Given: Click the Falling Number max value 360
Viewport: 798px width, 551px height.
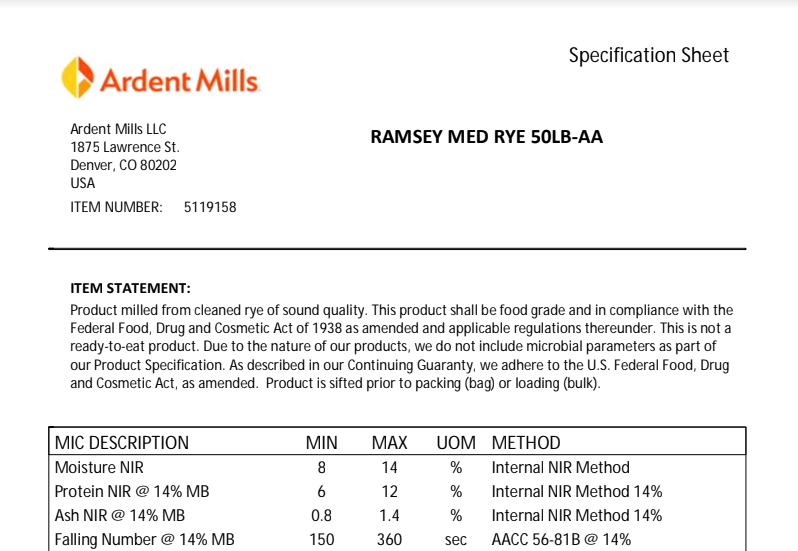Looking at the screenshot, I should [x=389, y=539].
